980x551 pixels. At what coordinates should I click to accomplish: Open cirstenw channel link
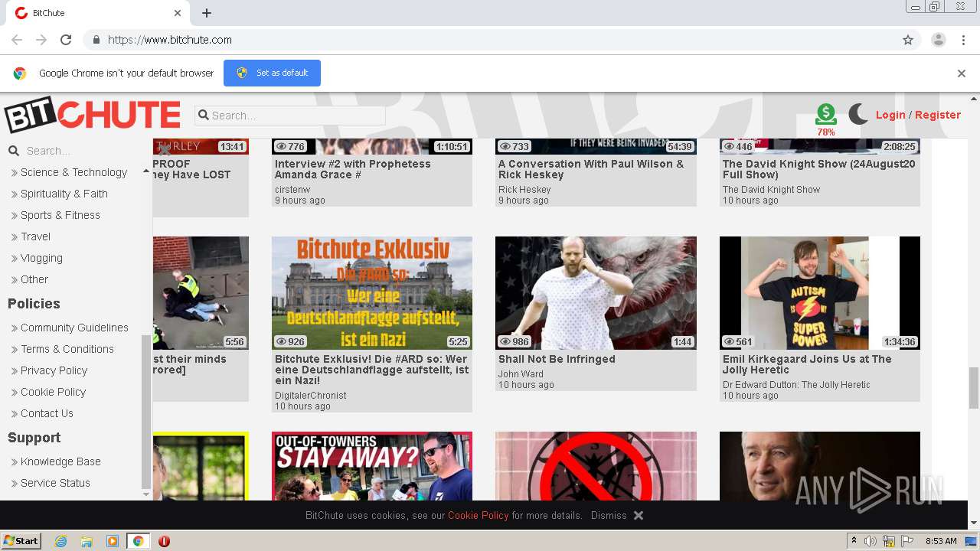pos(292,190)
